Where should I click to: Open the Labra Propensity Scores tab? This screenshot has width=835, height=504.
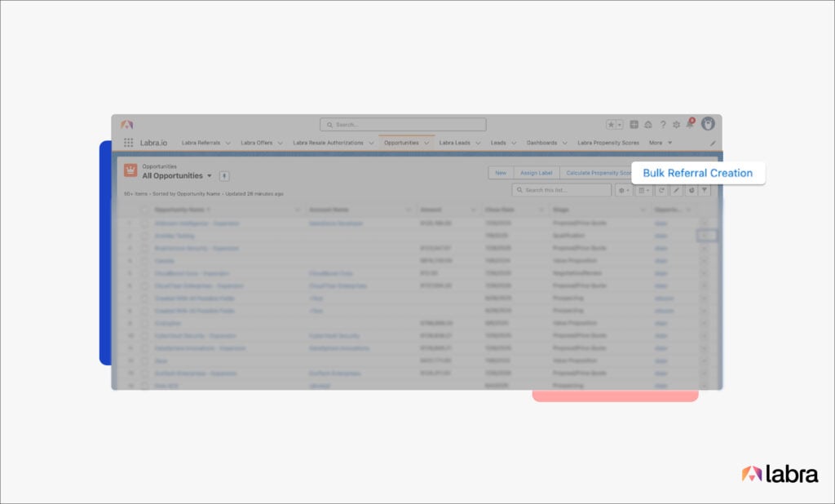point(608,143)
